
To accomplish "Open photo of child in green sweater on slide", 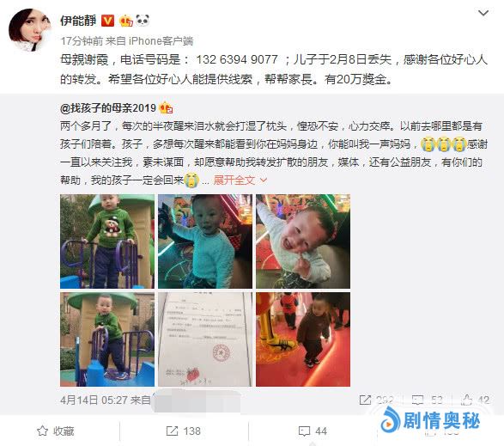I will tap(107, 241).
